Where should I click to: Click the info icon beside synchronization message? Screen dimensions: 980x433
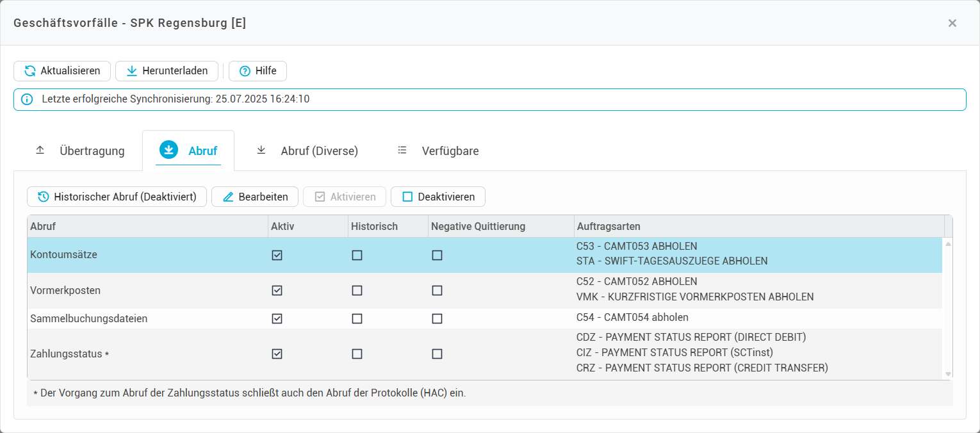click(x=27, y=99)
